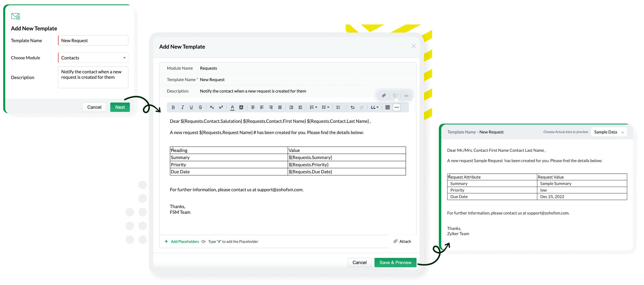Viewport: 644px width, 285px height.
Task: Click the Summary cell in the editor table
Action: pyautogui.click(x=229, y=157)
